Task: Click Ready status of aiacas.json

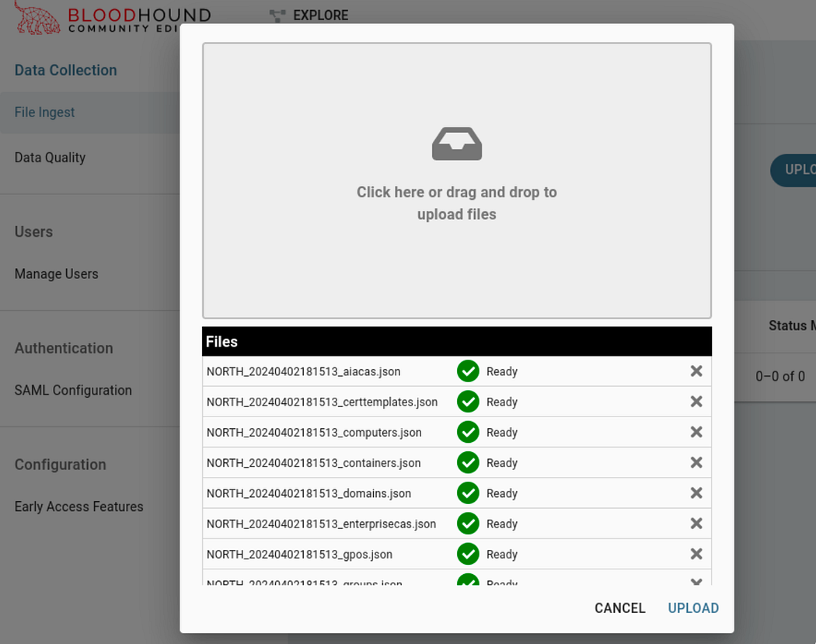Action: tap(502, 372)
